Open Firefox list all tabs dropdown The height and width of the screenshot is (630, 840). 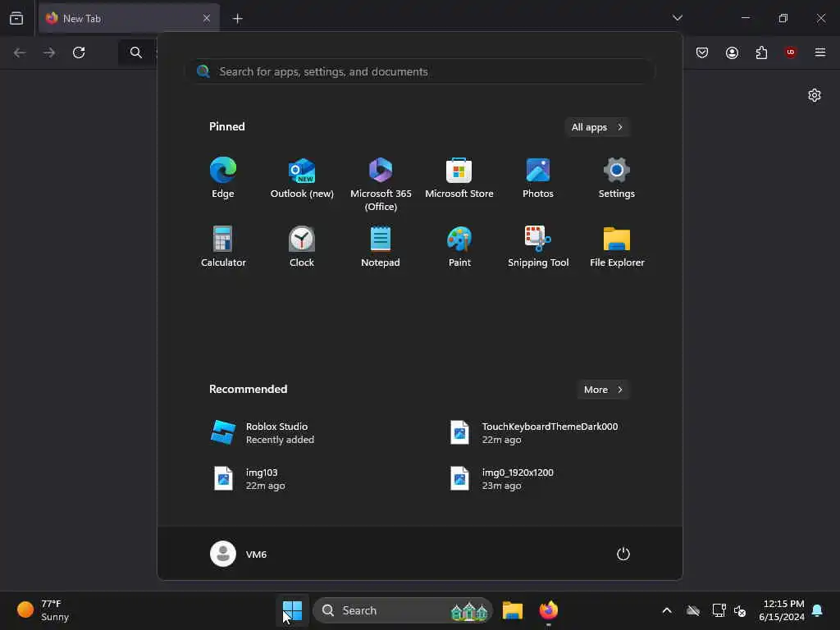point(677,18)
